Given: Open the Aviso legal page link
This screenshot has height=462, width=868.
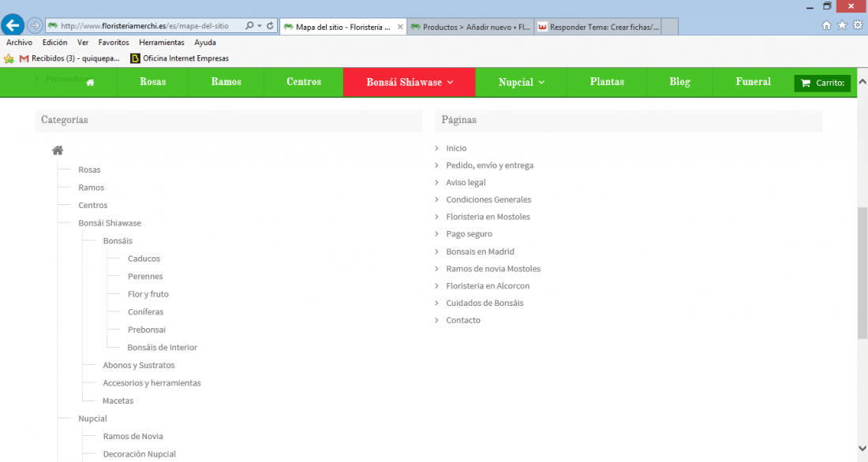Looking at the screenshot, I should pos(466,183).
